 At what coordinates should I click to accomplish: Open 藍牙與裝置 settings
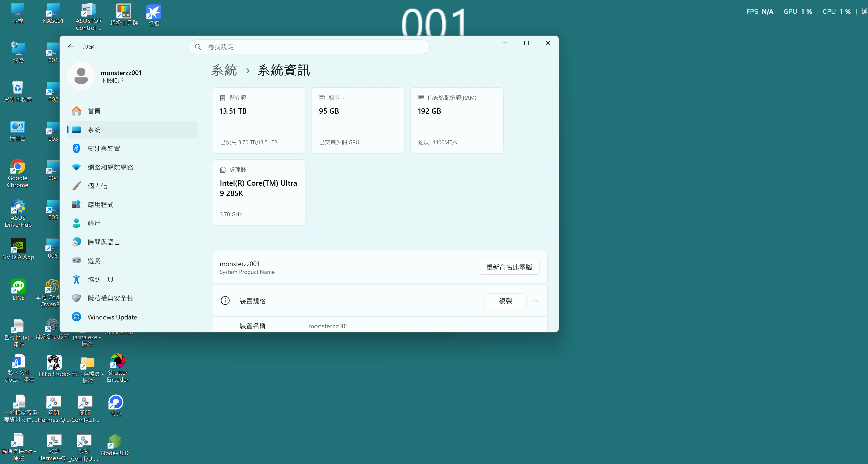132,148
